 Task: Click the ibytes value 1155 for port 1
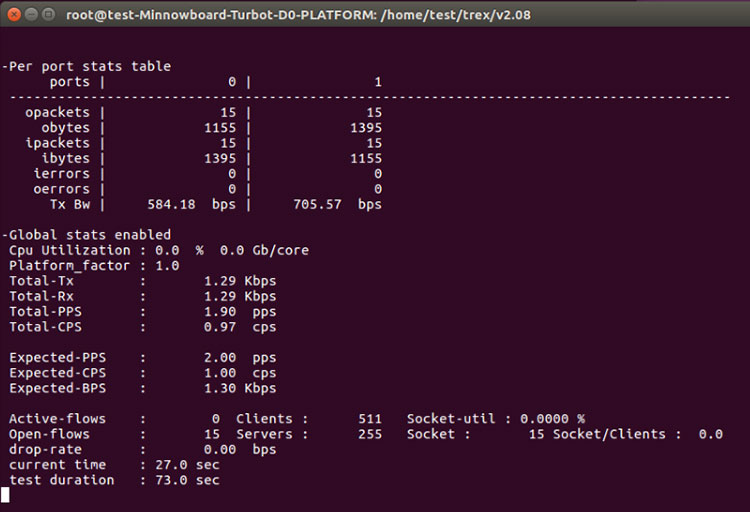pos(366,158)
